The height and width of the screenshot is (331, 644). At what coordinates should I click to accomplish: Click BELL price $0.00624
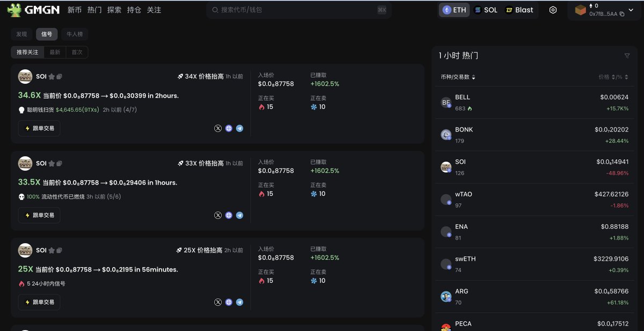tap(614, 97)
